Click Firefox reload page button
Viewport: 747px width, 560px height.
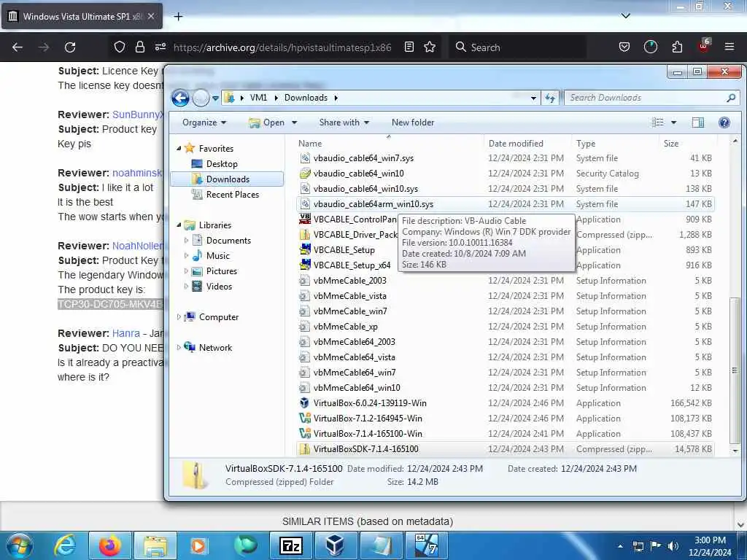coord(70,47)
